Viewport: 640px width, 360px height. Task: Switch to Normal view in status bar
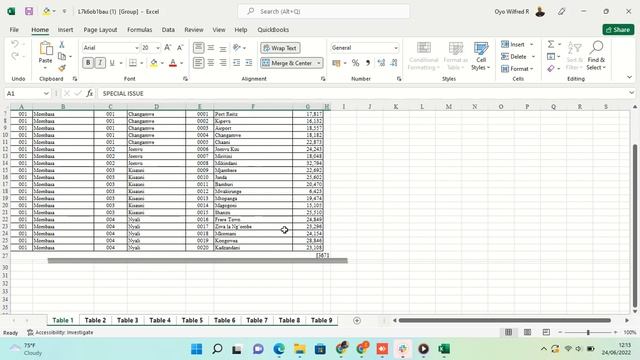coord(509,332)
